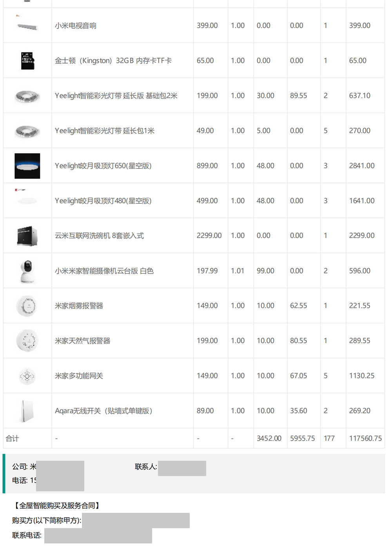Viewport: 392px width, 554px height.
Task: Click the Aqara无线开关 (贴墙式单键版) product name
Action: (103, 411)
